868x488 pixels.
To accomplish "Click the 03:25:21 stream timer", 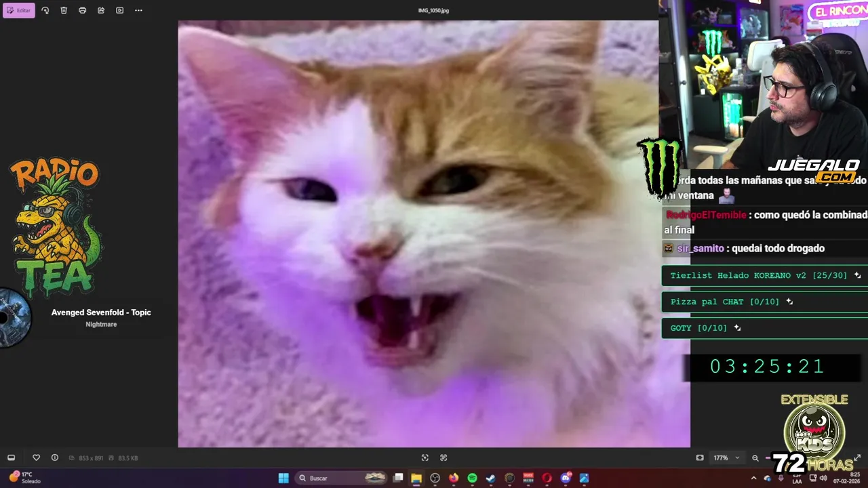I will click(767, 367).
